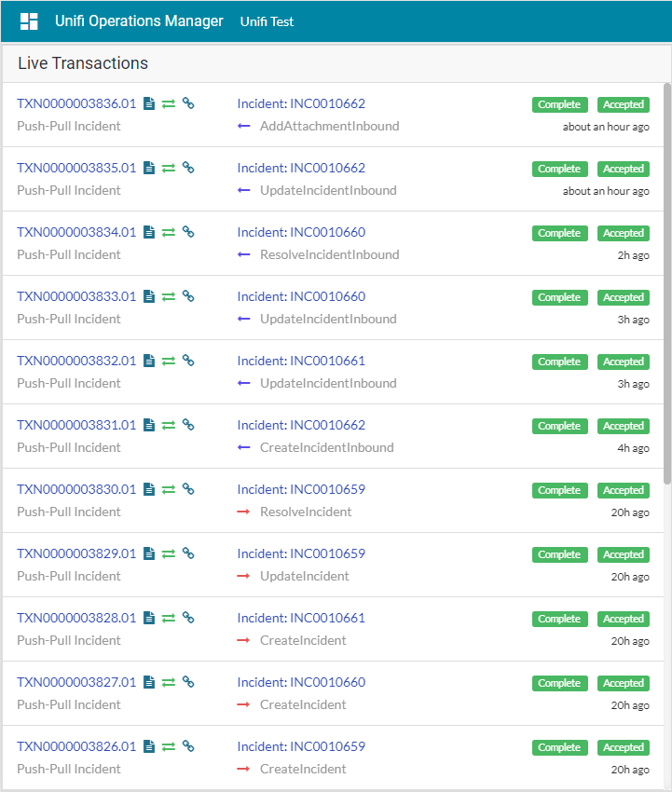Open Incident: INC0010660 for ResolveIncidentInbound
This screenshot has width=672, height=792.
coord(301,232)
